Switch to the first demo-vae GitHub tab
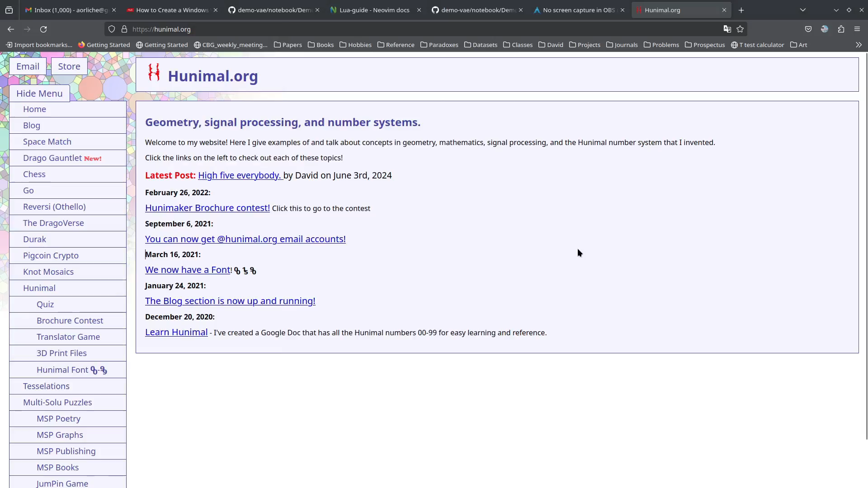The image size is (868, 488). (269, 10)
